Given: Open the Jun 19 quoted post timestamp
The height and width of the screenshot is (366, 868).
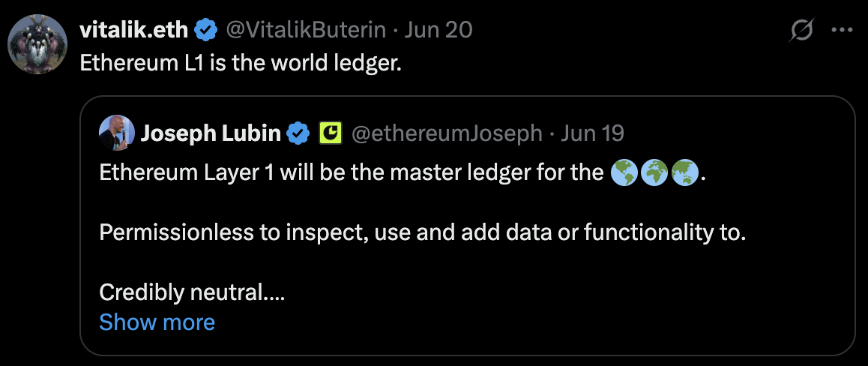Looking at the screenshot, I should point(592,133).
